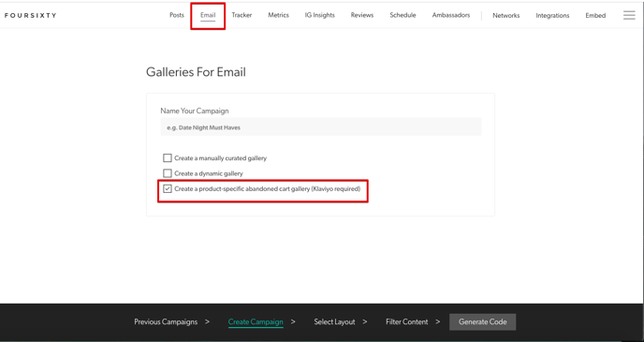Image resolution: width=644 pixels, height=342 pixels.
Task: View the Metrics tab
Action: [278, 15]
